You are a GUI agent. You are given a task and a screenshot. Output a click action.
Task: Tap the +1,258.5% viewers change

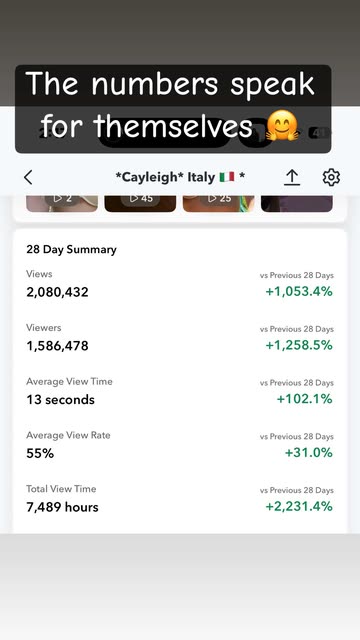coord(299,345)
